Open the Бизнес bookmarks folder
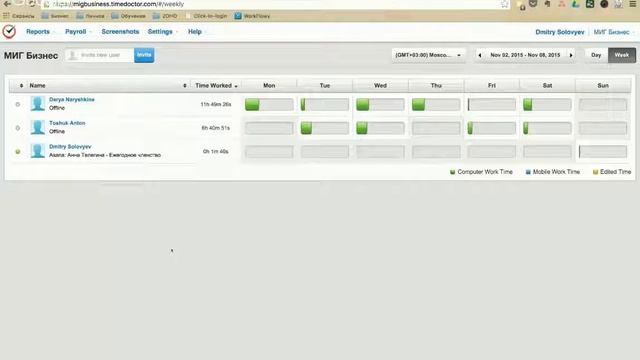The image size is (640, 360). [55, 16]
